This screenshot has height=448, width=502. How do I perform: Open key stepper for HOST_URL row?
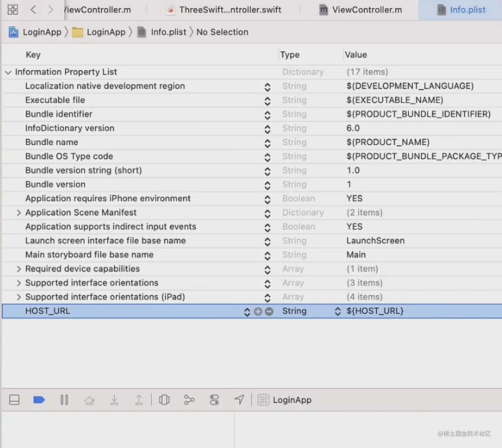point(247,312)
